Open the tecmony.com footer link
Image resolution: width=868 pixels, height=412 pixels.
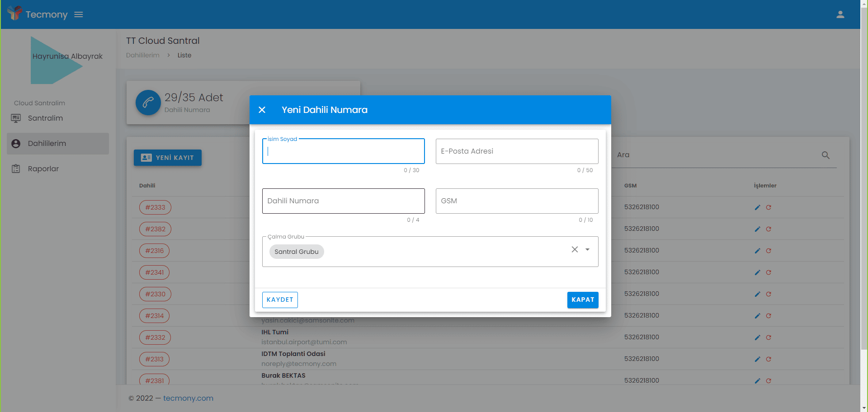click(188, 398)
